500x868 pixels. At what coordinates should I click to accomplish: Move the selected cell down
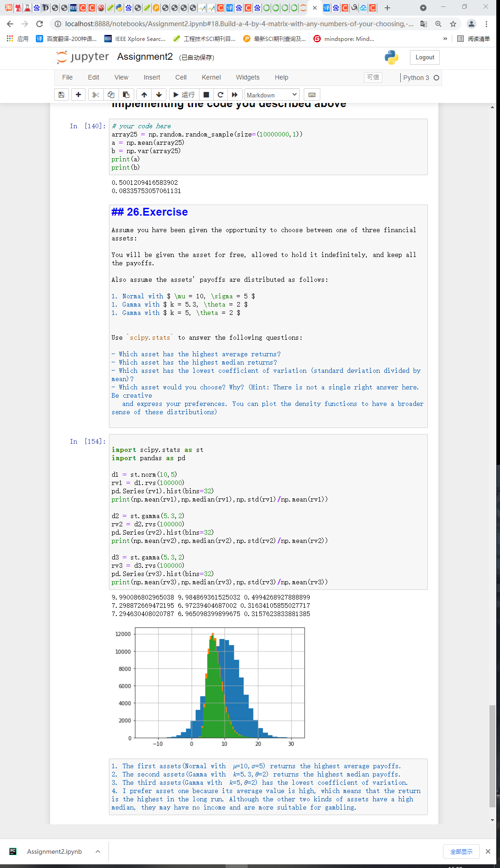[x=159, y=95]
